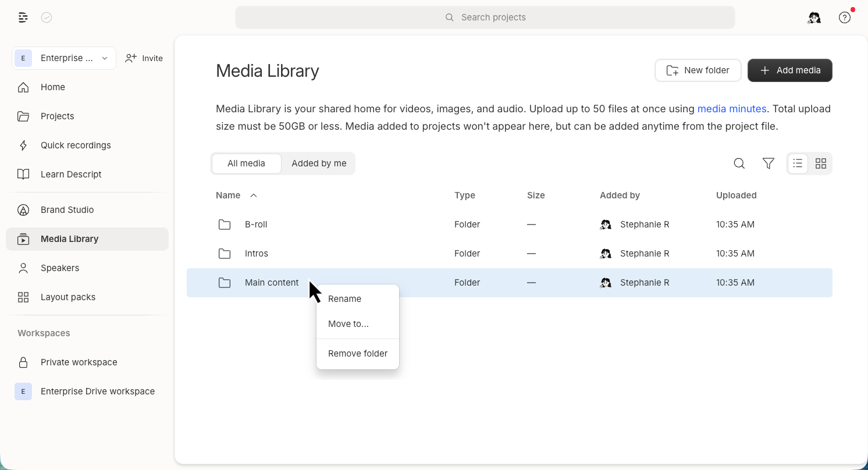Select Rename from the context menu
The image size is (868, 470).
click(x=344, y=298)
